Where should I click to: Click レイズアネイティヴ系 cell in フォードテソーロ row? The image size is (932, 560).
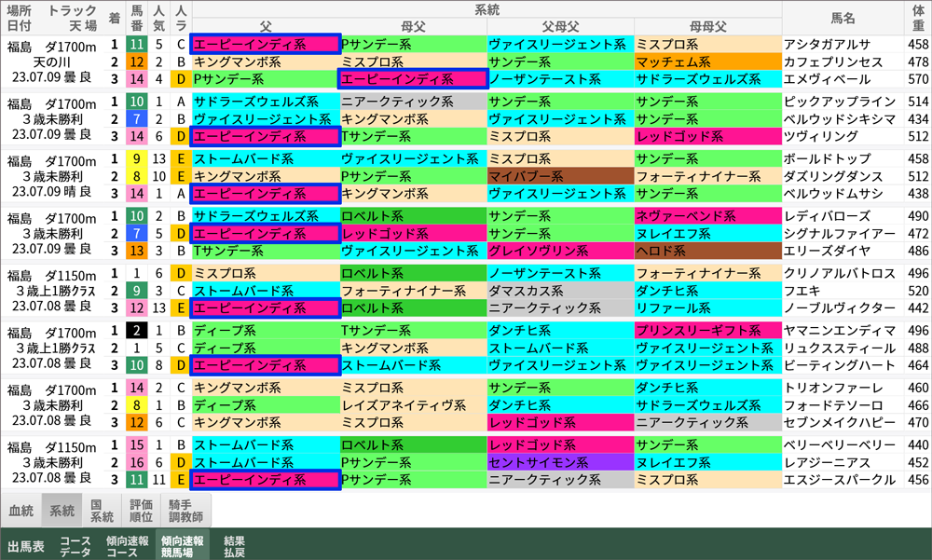[x=413, y=404]
